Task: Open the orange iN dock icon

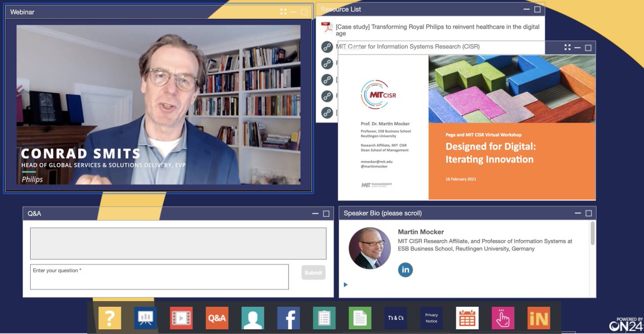Action: [539, 318]
